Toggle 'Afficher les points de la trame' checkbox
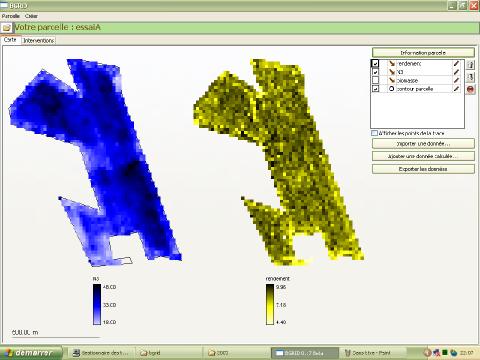Viewport: 480px width, 360px height. [374, 133]
